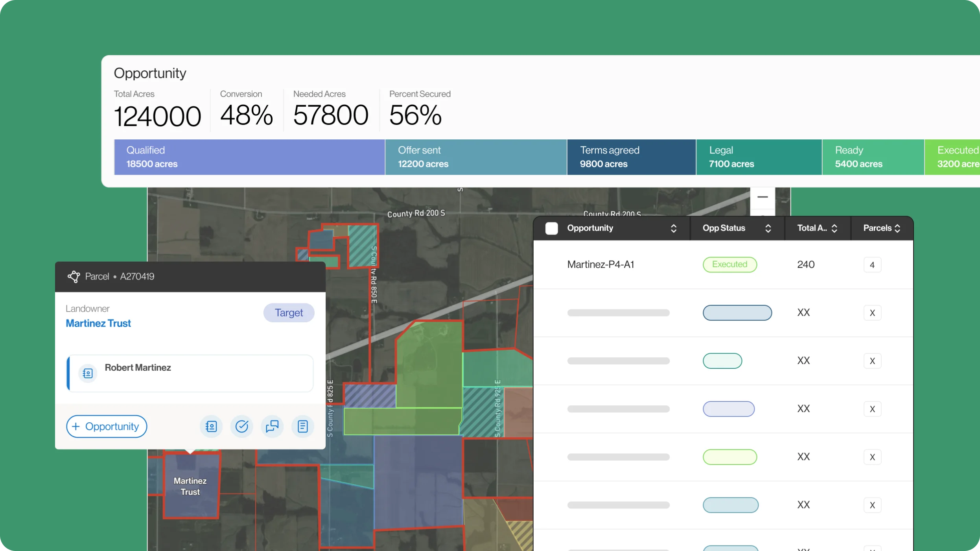The height and width of the screenshot is (551, 980).
Task: Select the Martinez Trust parcel on the map
Action: point(191,486)
